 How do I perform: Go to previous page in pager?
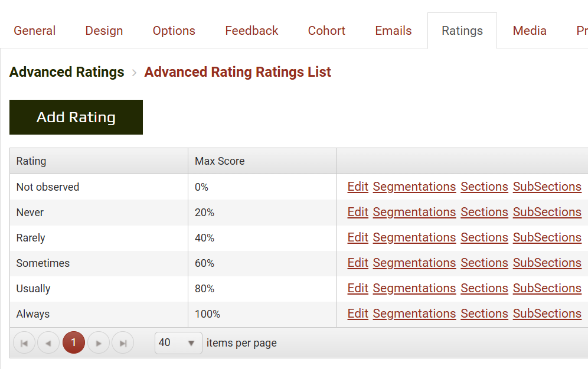click(x=48, y=343)
